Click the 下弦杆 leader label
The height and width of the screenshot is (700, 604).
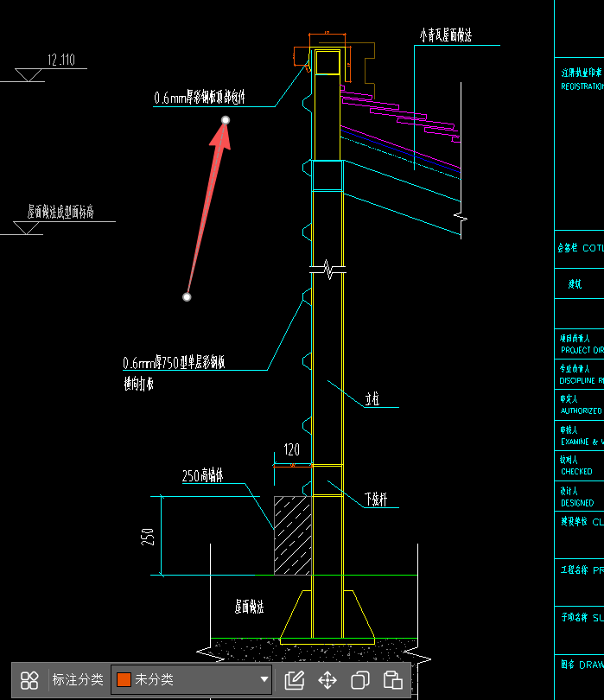point(376,499)
